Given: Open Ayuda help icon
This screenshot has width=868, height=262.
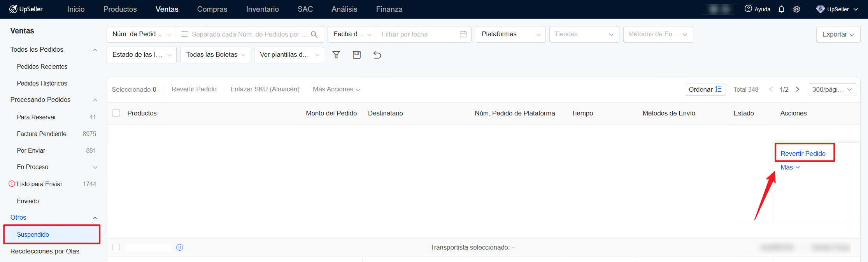Looking at the screenshot, I should click(x=748, y=9).
